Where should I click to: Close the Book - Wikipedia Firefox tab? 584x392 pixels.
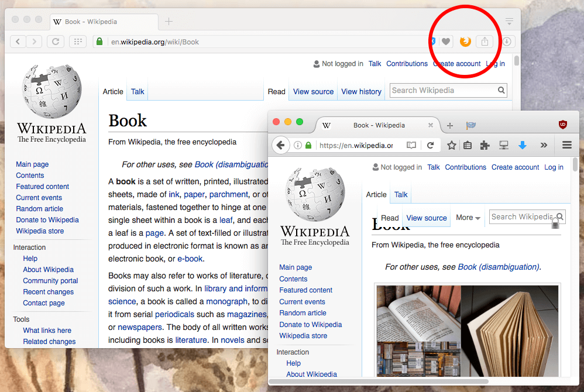(431, 125)
